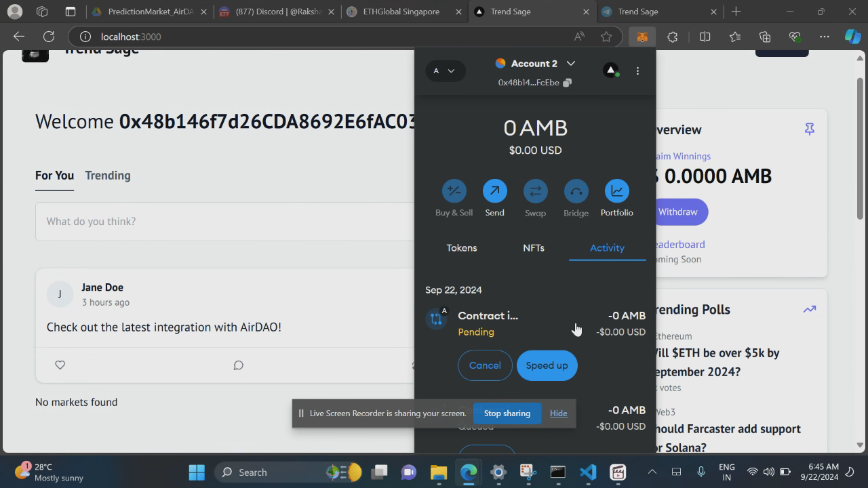Click the What do you think? input
Viewport: 868px width, 488px height.
[x=224, y=222]
